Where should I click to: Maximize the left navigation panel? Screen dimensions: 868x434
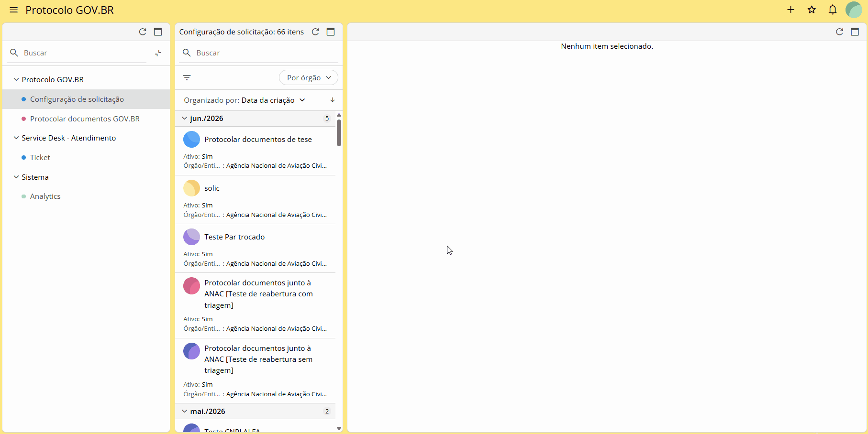tap(158, 32)
